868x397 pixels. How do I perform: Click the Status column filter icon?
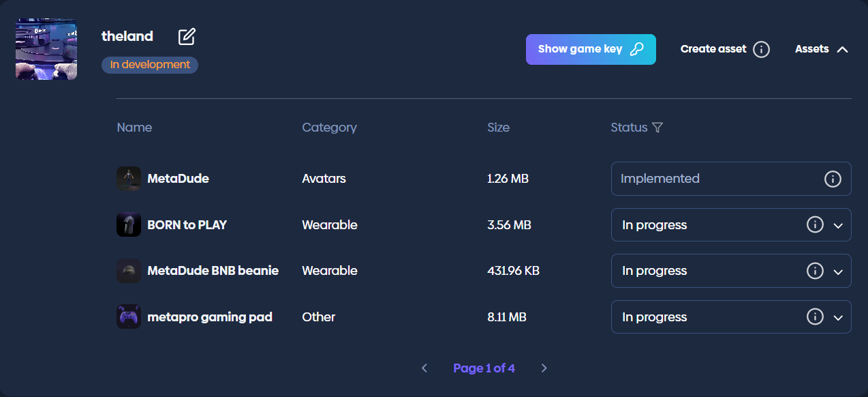point(657,128)
